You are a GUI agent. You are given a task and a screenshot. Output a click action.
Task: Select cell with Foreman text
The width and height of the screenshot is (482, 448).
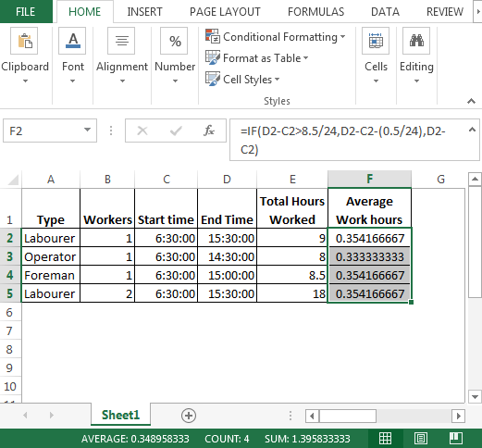(x=51, y=275)
